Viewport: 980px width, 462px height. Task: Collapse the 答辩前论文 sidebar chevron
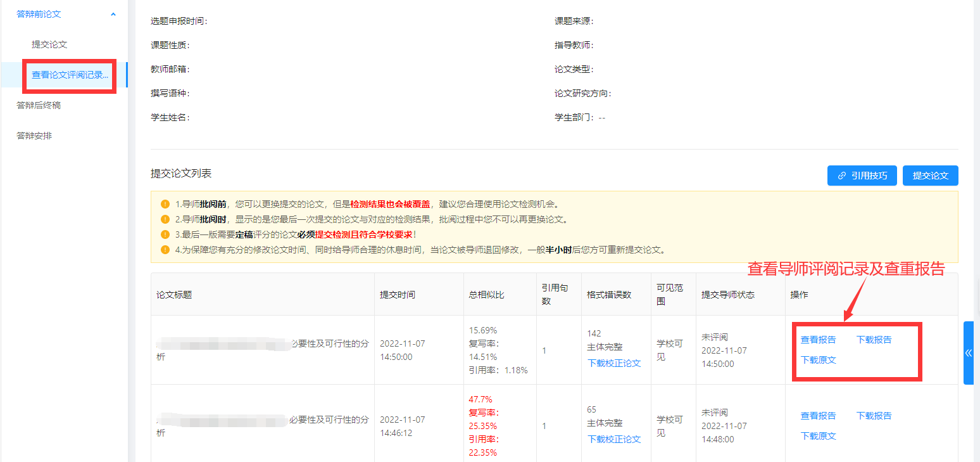[x=113, y=14]
